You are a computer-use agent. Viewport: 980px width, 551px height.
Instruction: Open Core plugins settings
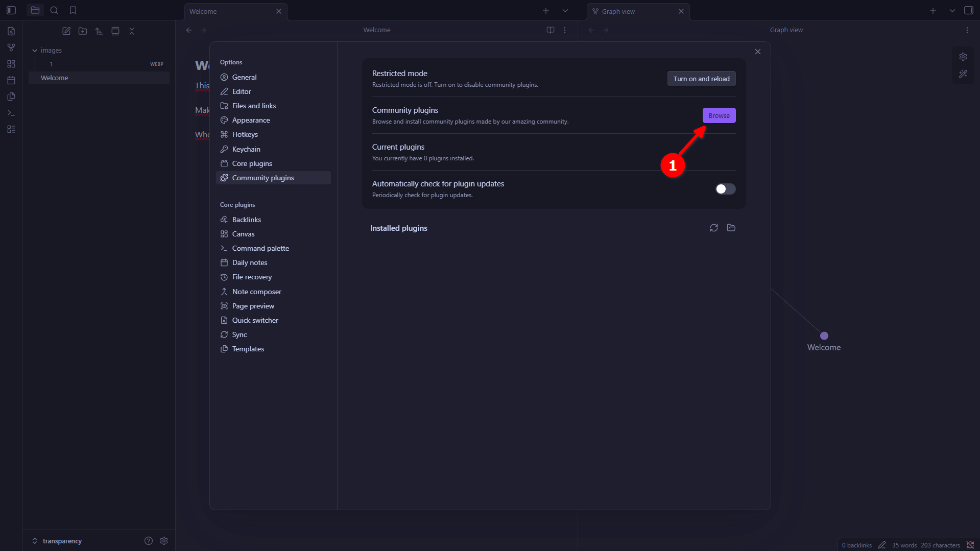[252, 163]
